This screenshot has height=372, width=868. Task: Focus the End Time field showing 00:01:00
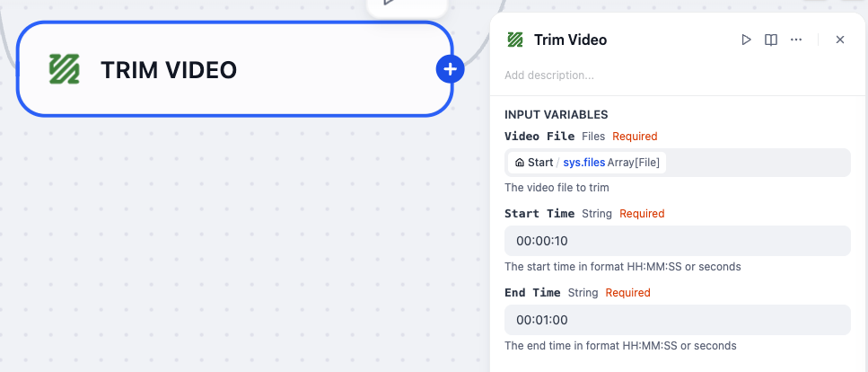point(678,320)
